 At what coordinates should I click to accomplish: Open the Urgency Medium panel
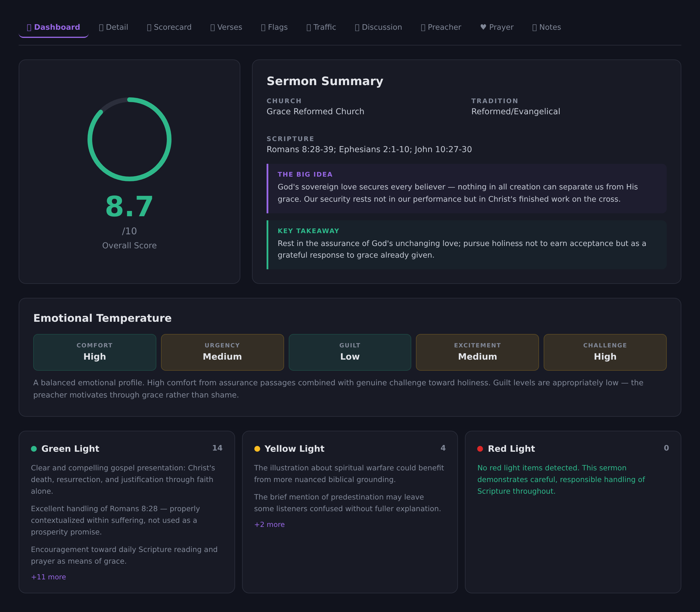point(222,352)
